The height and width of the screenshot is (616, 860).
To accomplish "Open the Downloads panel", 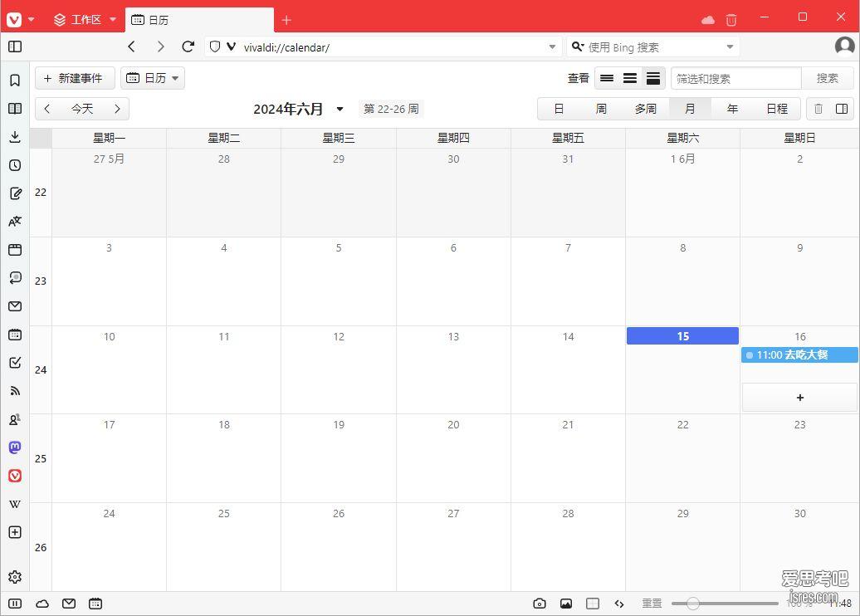I will pos(15,137).
